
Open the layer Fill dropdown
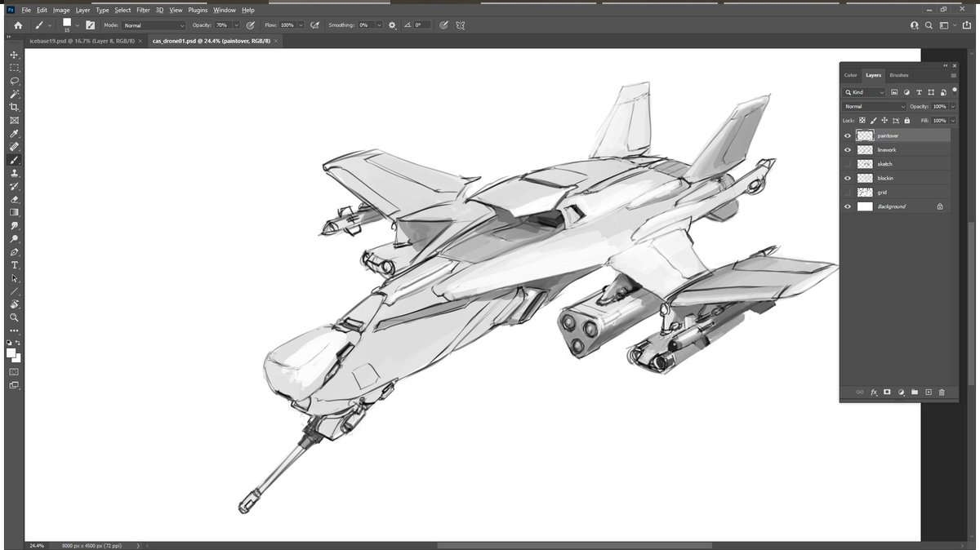coord(951,121)
